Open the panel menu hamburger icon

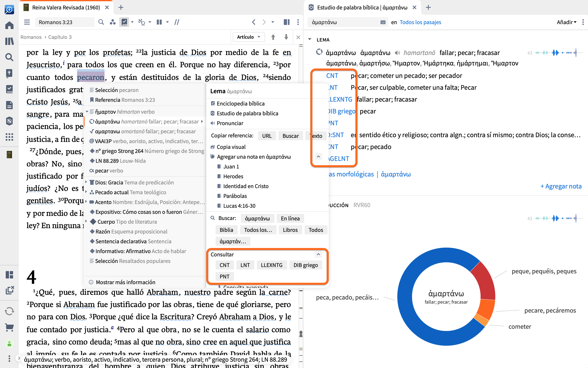pyautogui.click(x=27, y=22)
